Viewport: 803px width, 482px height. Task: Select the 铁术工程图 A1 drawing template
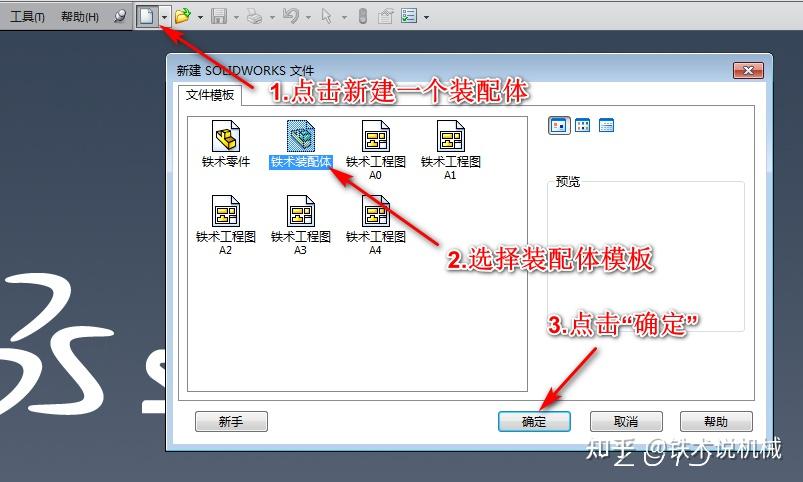450,150
